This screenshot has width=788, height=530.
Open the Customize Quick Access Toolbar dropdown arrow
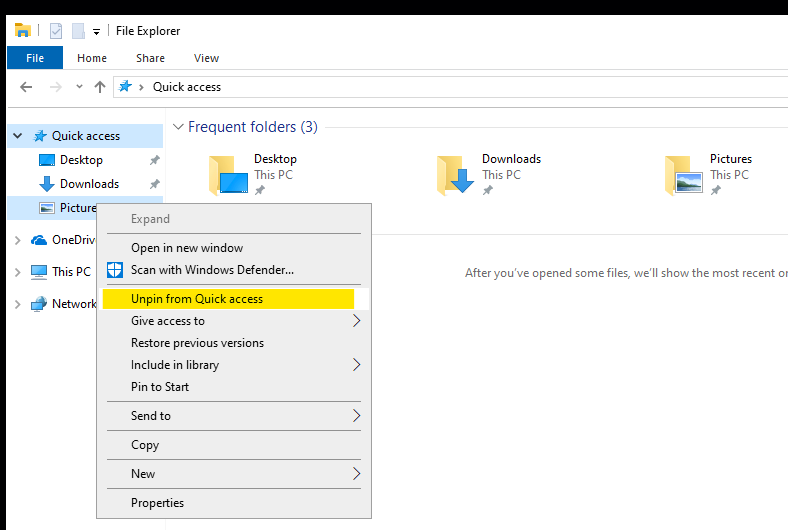(96, 32)
